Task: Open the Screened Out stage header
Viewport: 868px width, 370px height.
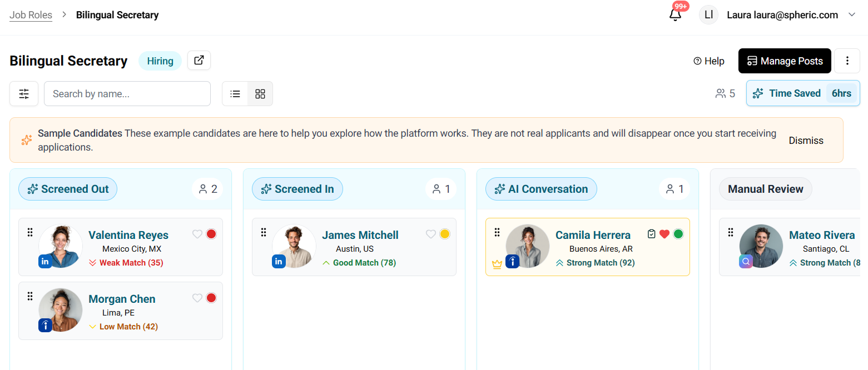Action: tap(68, 189)
